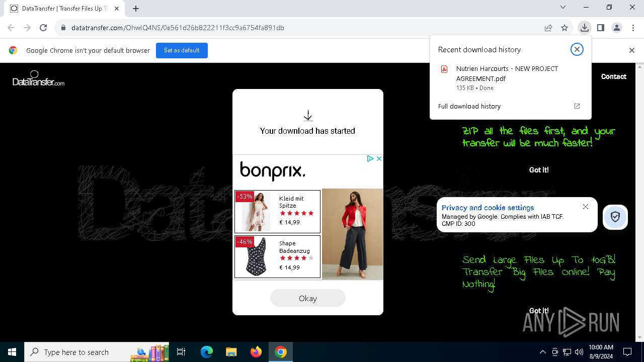This screenshot has width=644, height=362.
Task: Click Got it under the ZIP tip
Action: coord(539,170)
